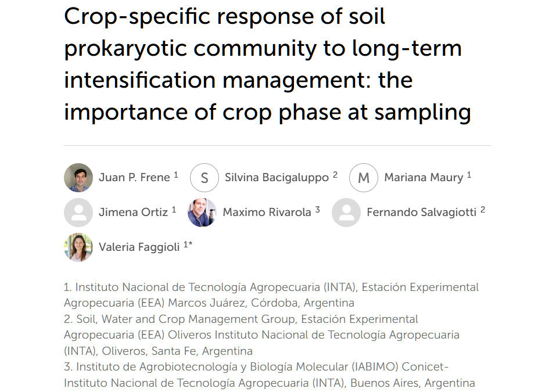Viewport: 556px width, 392px height.
Task: Click the Valeria Faggioli author name
Action: [x=139, y=247]
